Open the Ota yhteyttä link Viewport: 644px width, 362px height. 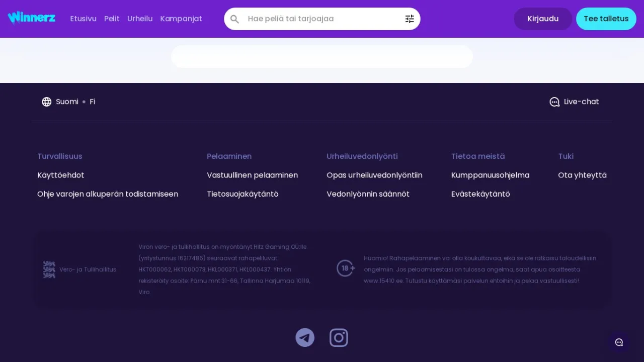[582, 175]
